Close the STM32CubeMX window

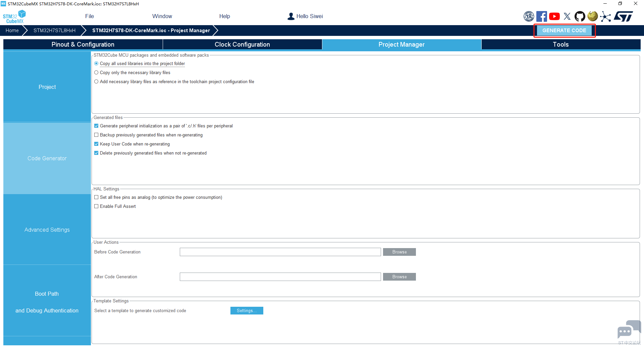click(636, 3)
